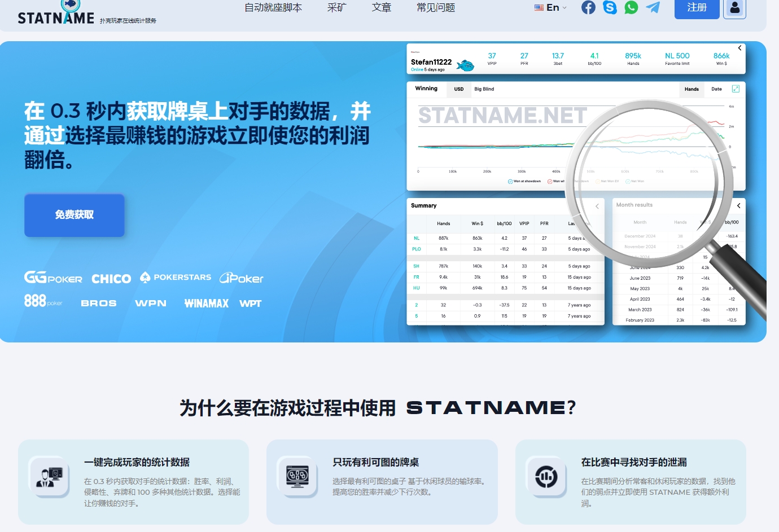Open the 常见问题 menu item
779x532 pixels.
(x=436, y=8)
